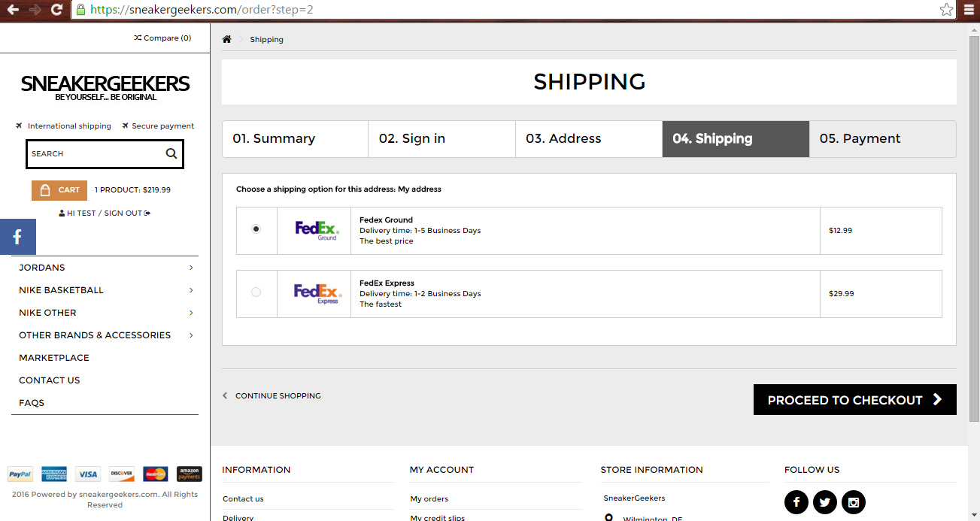Expand the Nike Basketball category
Screen dimensions: 980x521
coord(191,290)
